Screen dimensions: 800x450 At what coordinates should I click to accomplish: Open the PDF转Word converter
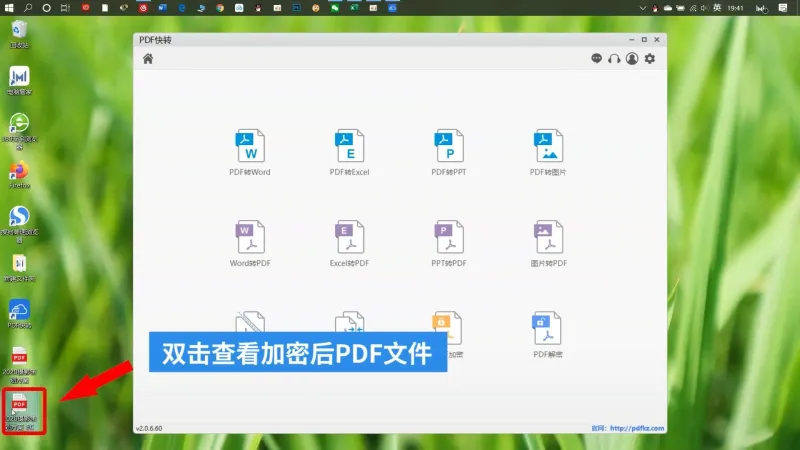point(250,152)
